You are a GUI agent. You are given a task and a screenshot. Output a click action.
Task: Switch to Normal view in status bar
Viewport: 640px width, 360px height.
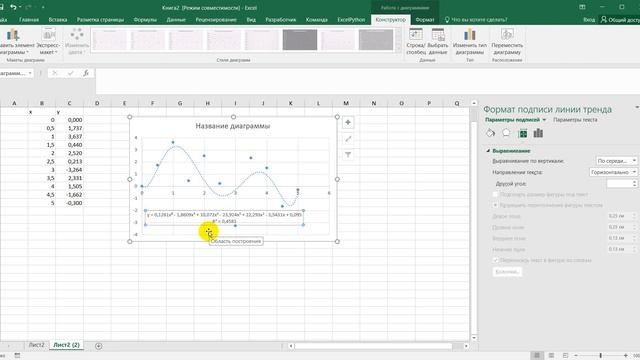537,356
